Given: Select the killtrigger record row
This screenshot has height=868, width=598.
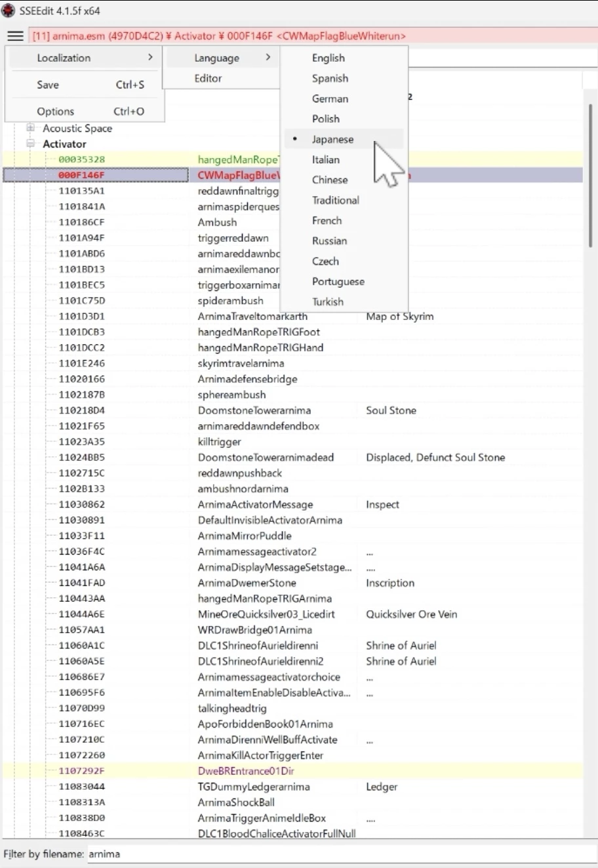Looking at the screenshot, I should pos(292,442).
